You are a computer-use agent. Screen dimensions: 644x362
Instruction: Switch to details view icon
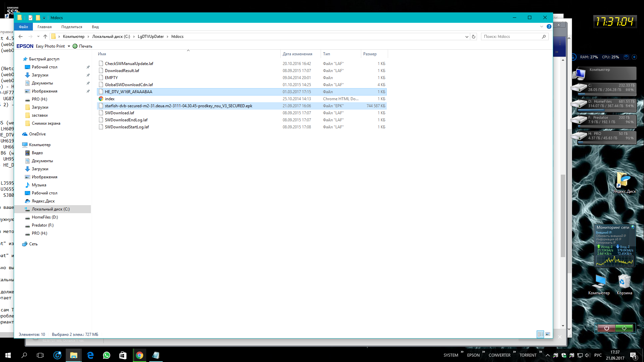pyautogui.click(x=540, y=334)
